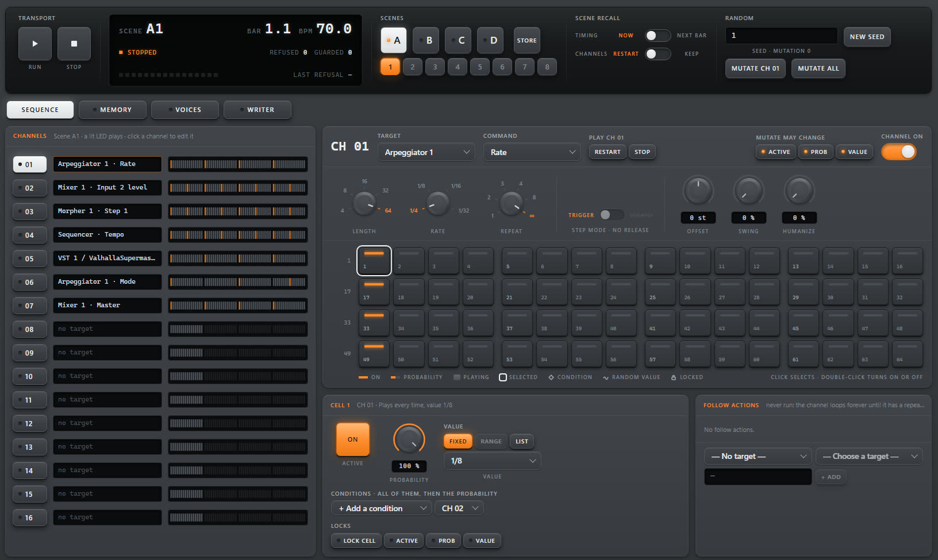Open the Voices tab
This screenshot has height=560, width=938.
tap(185, 110)
